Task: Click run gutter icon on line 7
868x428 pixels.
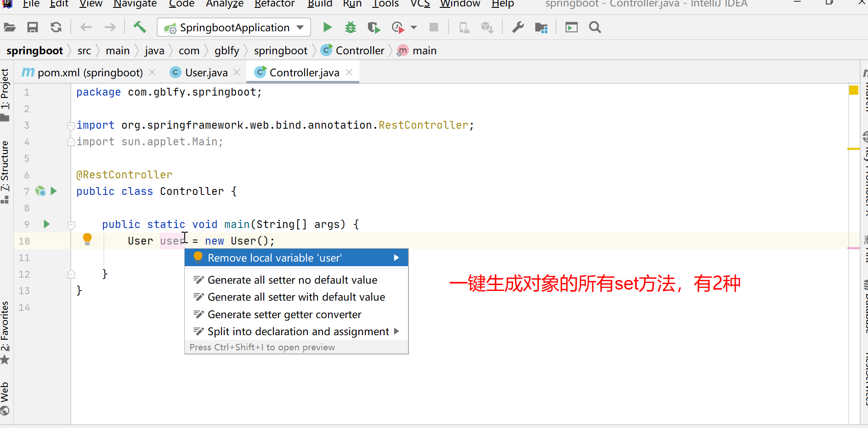Action: 54,191
